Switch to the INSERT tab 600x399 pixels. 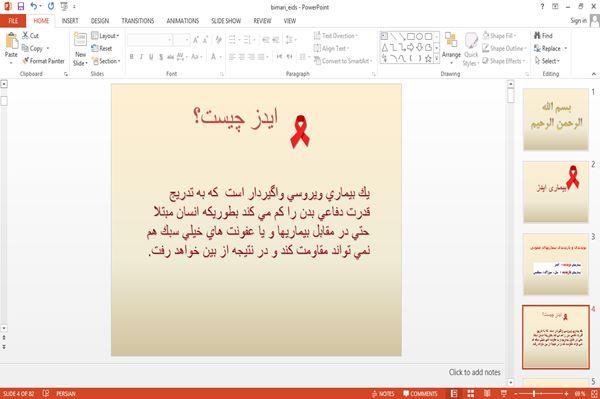tap(70, 21)
